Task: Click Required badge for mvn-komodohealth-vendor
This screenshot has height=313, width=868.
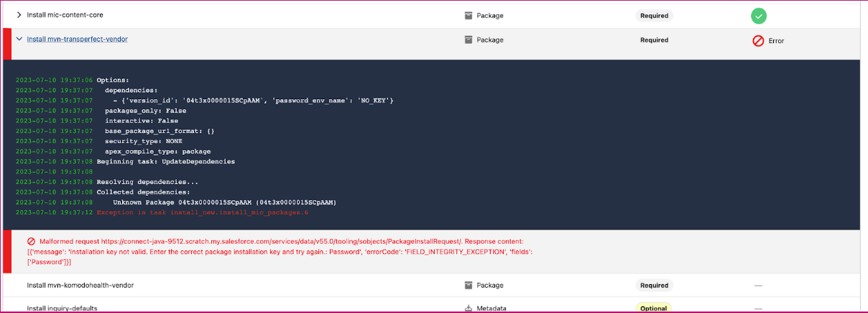Action: pyautogui.click(x=654, y=285)
